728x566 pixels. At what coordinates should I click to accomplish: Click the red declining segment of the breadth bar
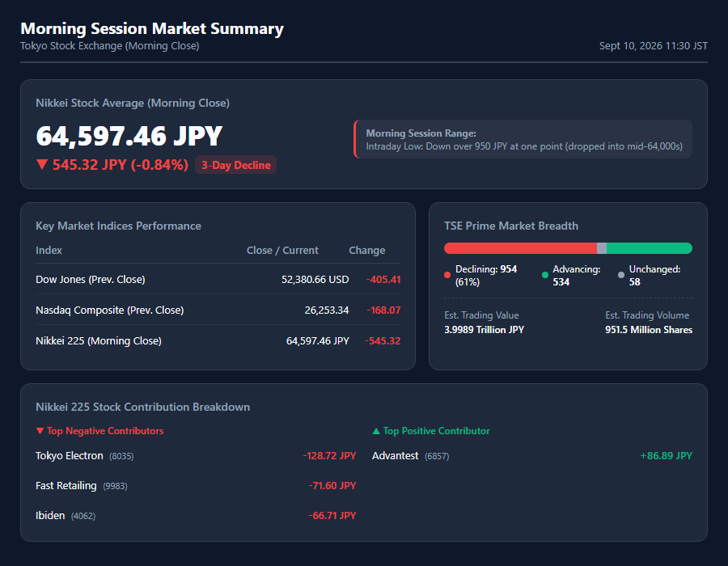click(x=520, y=248)
